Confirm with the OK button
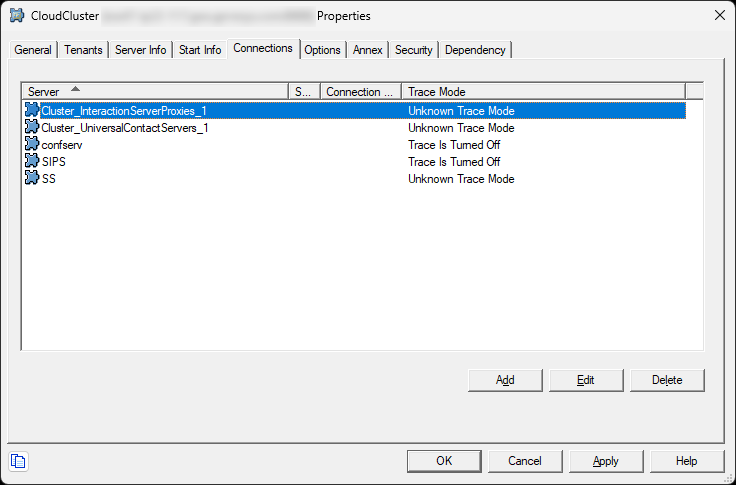The width and height of the screenshot is (736, 485). tap(444, 461)
